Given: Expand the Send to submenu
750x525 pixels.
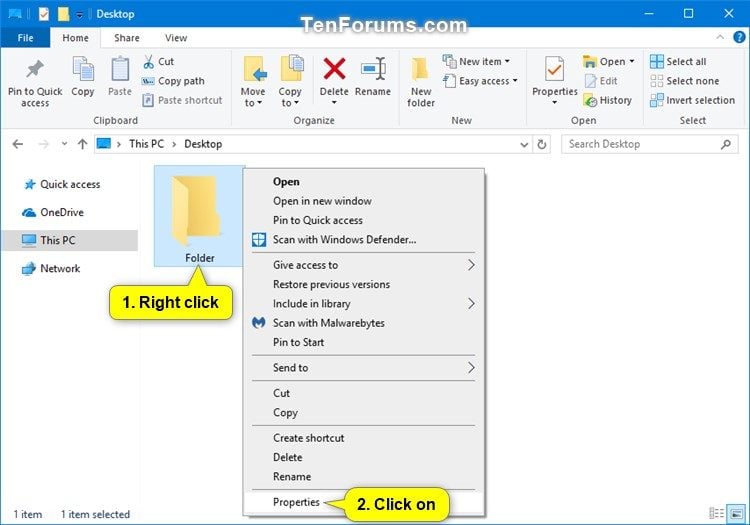Looking at the screenshot, I should coord(364,368).
